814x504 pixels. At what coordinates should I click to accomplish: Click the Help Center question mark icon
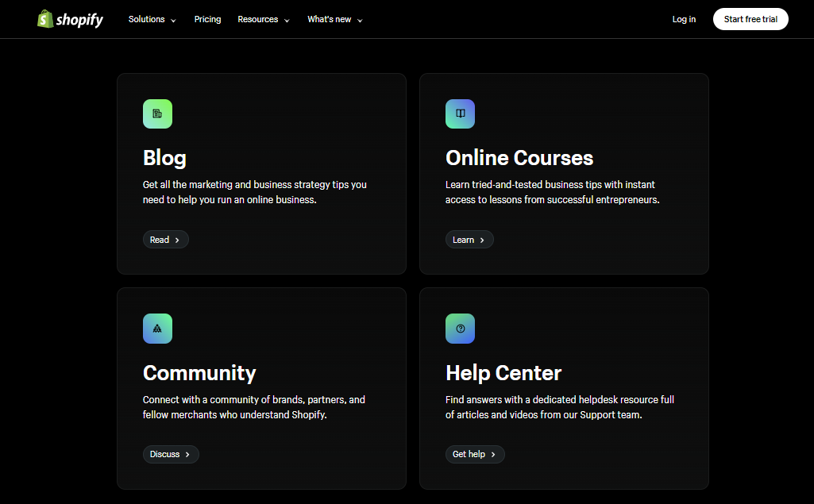[x=460, y=329]
